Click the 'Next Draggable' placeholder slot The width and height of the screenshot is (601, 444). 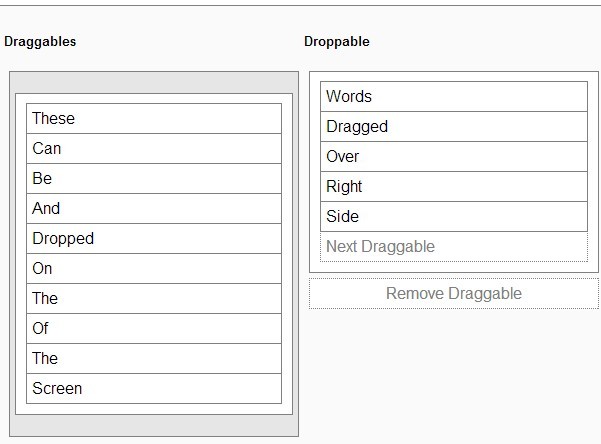[453, 246]
